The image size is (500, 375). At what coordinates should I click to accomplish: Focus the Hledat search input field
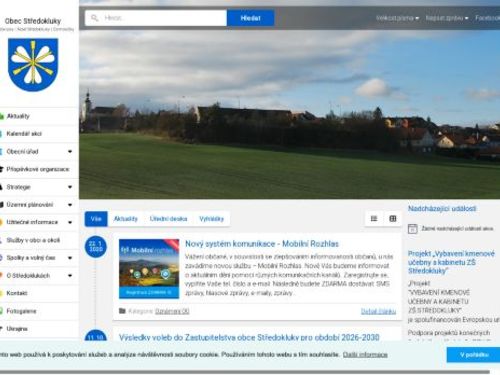(156, 18)
